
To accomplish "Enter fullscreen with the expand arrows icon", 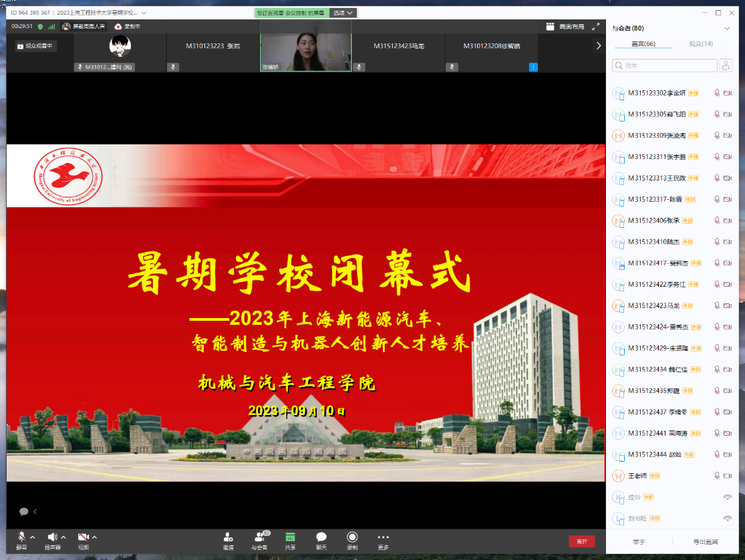I will click(x=595, y=27).
